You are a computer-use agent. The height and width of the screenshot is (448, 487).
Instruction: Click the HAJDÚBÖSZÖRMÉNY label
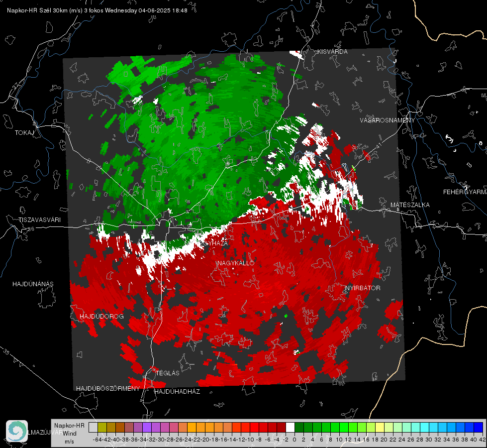tap(108, 389)
